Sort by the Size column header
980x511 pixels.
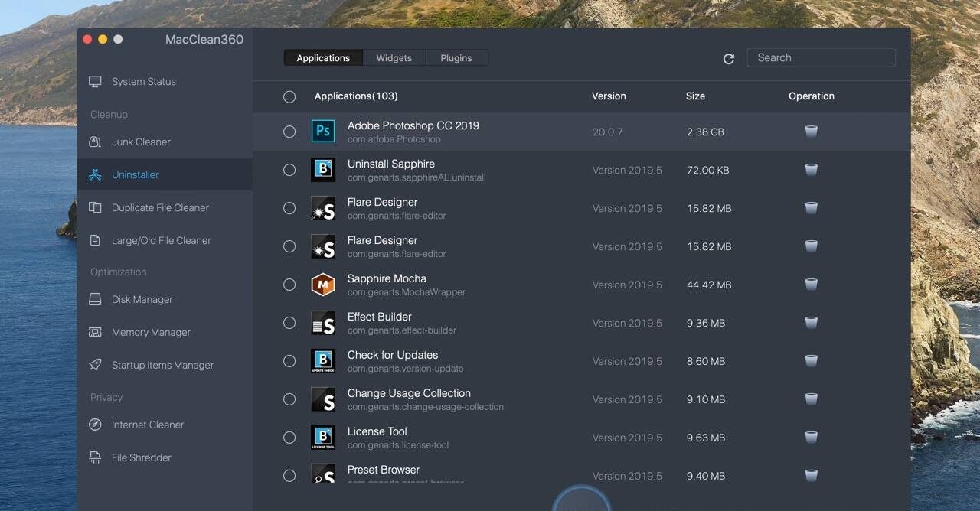click(695, 96)
